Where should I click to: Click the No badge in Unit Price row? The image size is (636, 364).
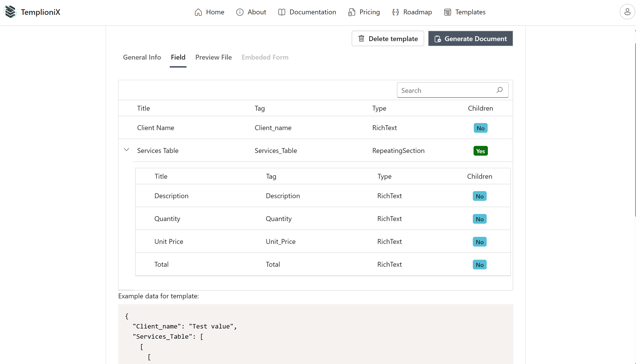pos(480,242)
